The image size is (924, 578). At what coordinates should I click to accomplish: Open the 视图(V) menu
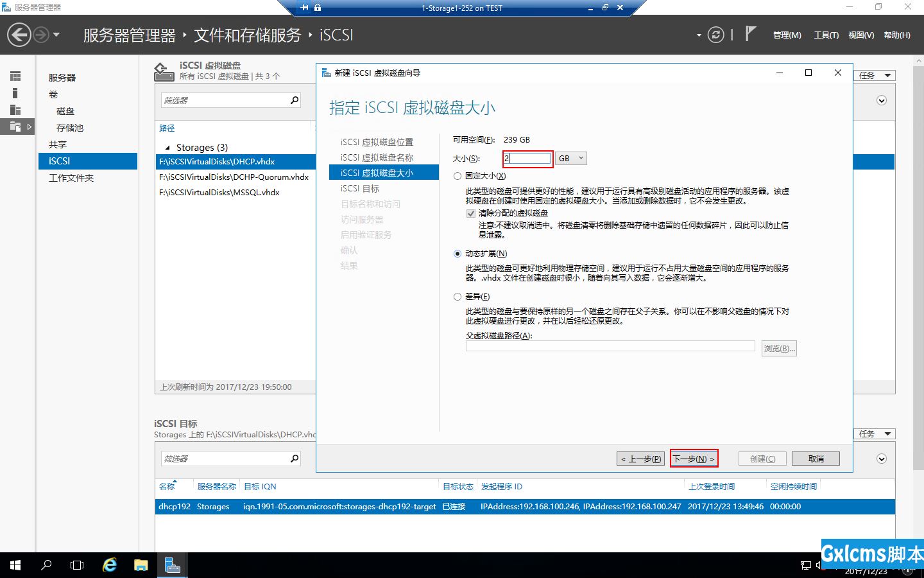(860, 35)
